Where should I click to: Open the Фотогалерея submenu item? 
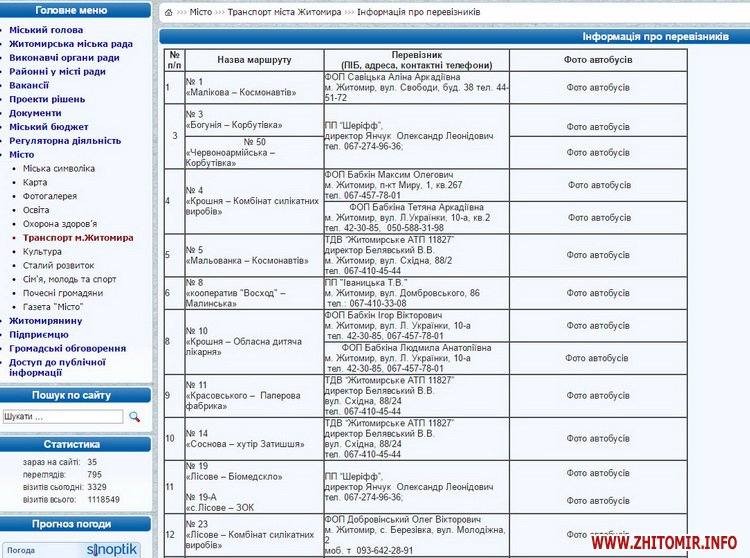coord(50,197)
